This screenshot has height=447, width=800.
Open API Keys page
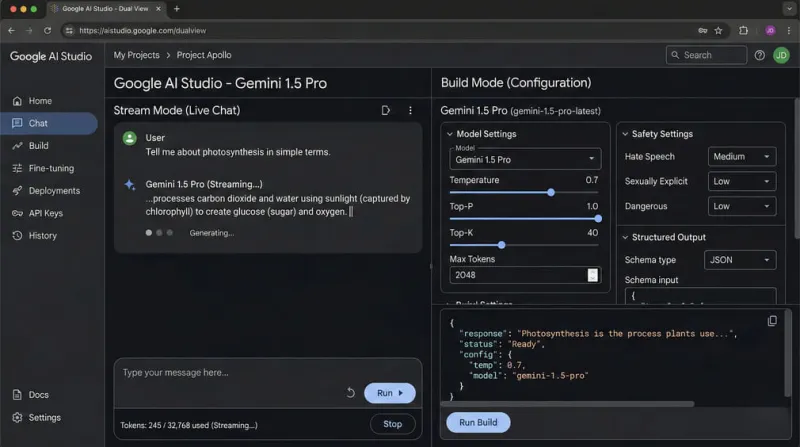click(x=49, y=213)
